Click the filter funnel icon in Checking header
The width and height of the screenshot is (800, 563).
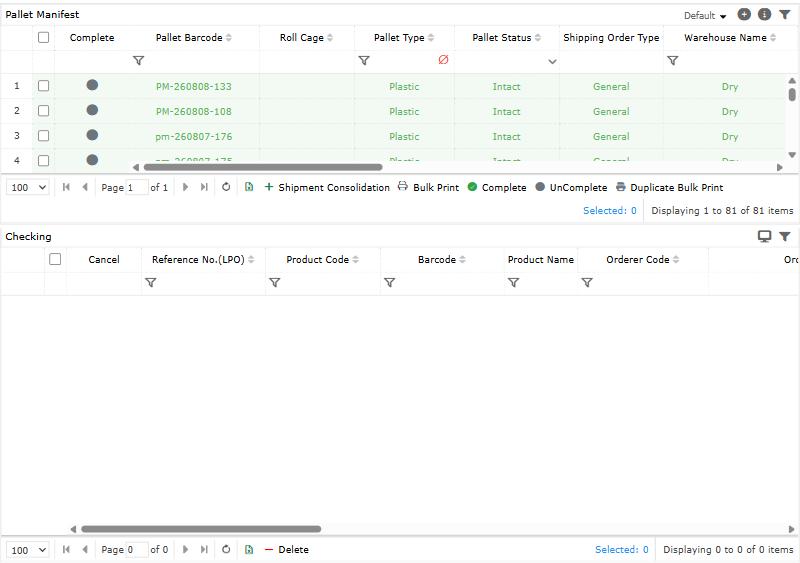[x=785, y=236]
